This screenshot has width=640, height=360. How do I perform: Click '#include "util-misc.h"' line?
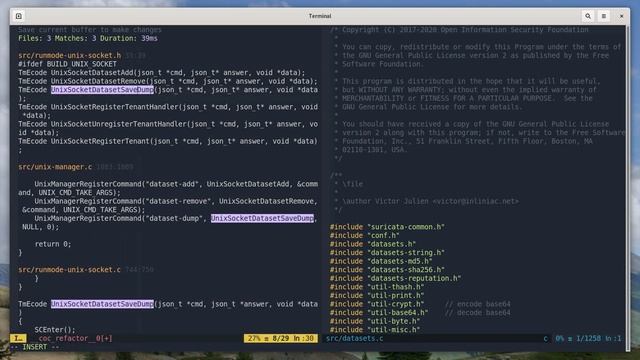point(375,330)
